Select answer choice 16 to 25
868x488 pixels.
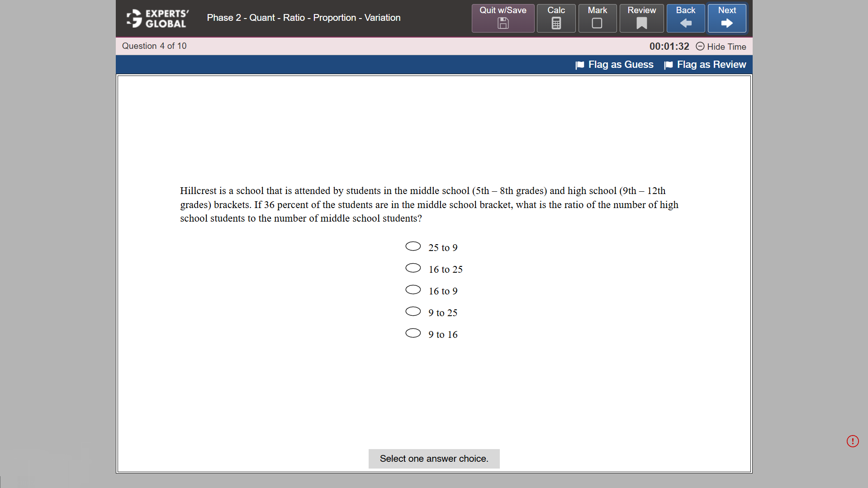(413, 267)
